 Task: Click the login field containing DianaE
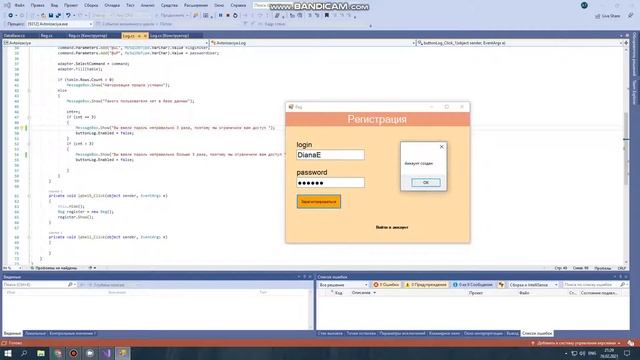pos(330,155)
